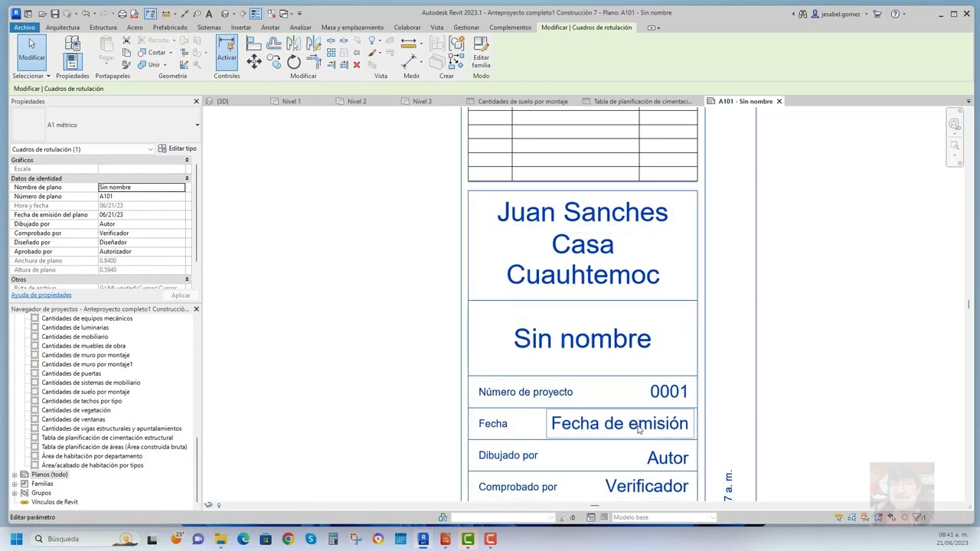Click the Fecha de emisión label on sheet
Viewport: 980px width, 551px height.
pyautogui.click(x=619, y=423)
